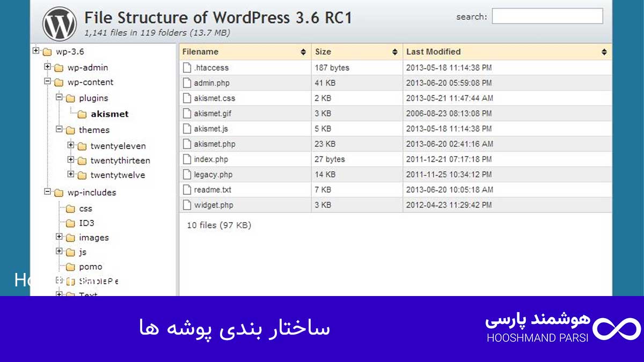
Task: Click the akismet.php file icon
Action: point(187,144)
